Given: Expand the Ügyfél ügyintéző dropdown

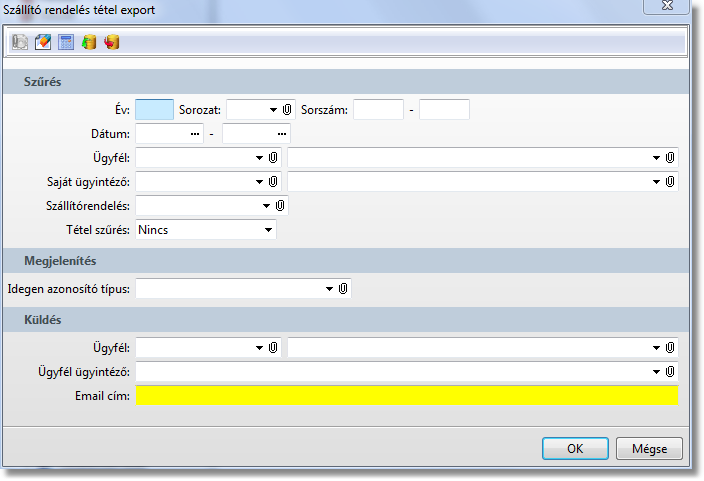Looking at the screenshot, I should 656,372.
